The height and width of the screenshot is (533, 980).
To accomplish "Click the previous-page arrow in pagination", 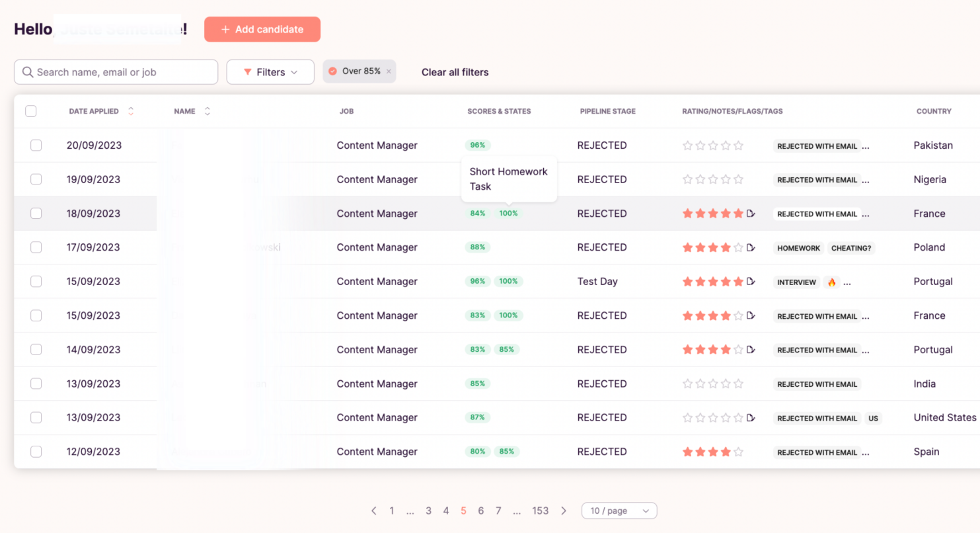I will [x=374, y=511].
